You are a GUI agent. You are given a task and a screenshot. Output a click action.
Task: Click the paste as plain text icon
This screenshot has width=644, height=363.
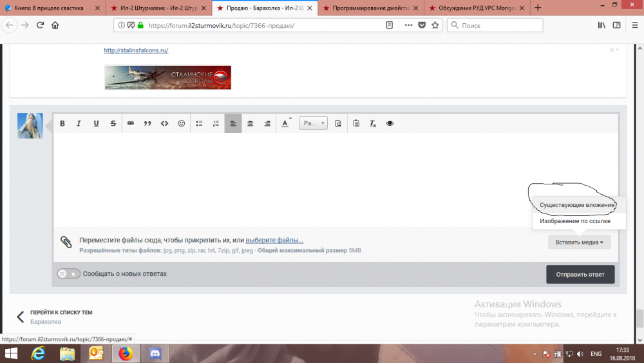(356, 123)
